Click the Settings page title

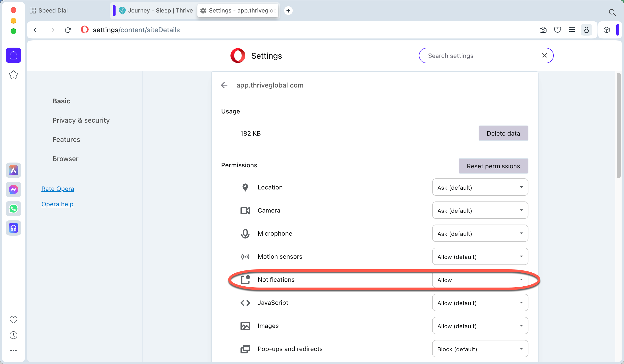click(266, 56)
